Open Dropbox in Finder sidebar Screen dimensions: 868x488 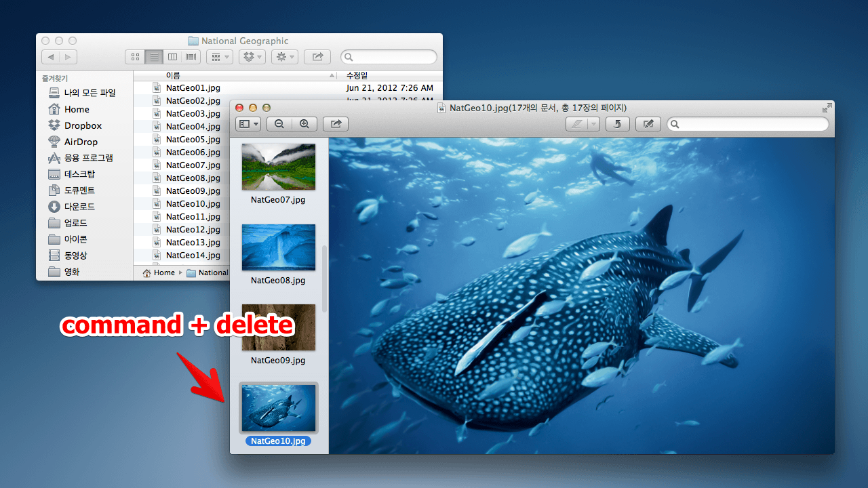(x=75, y=125)
